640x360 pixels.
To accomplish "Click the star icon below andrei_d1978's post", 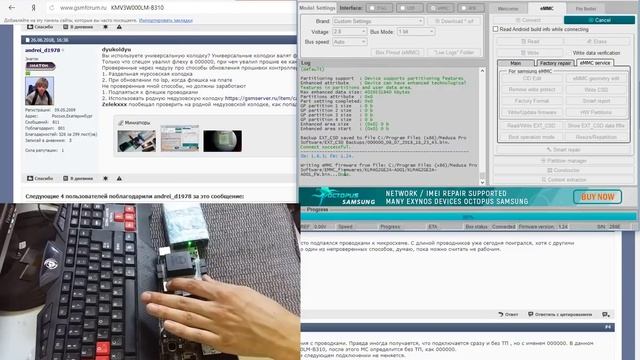I will click(105, 178).
